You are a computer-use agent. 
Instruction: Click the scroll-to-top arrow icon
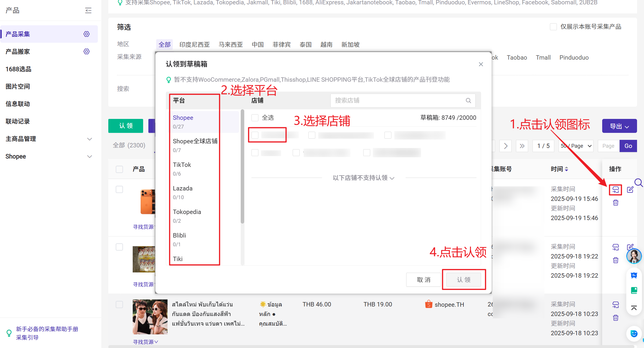[634, 308]
